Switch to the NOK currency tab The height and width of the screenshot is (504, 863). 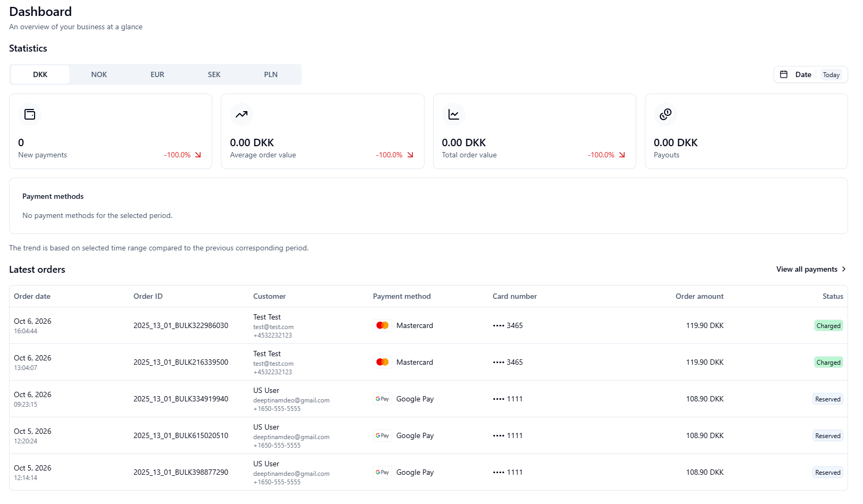coord(99,74)
